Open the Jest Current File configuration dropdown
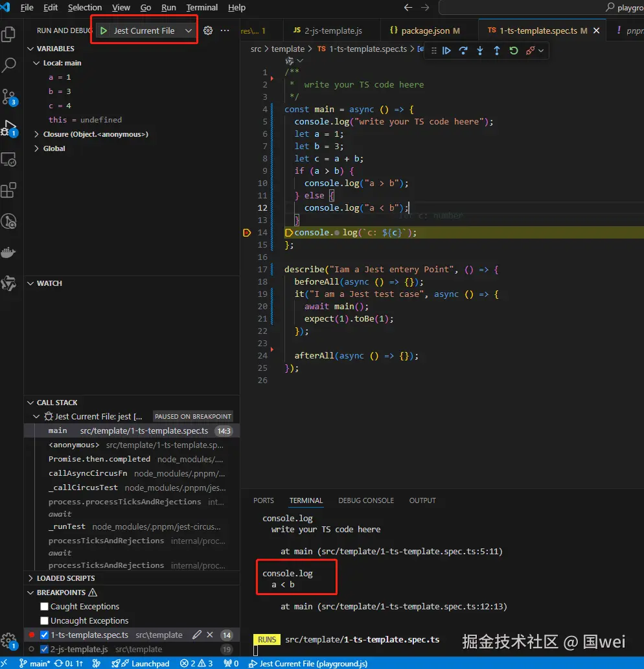 point(189,30)
